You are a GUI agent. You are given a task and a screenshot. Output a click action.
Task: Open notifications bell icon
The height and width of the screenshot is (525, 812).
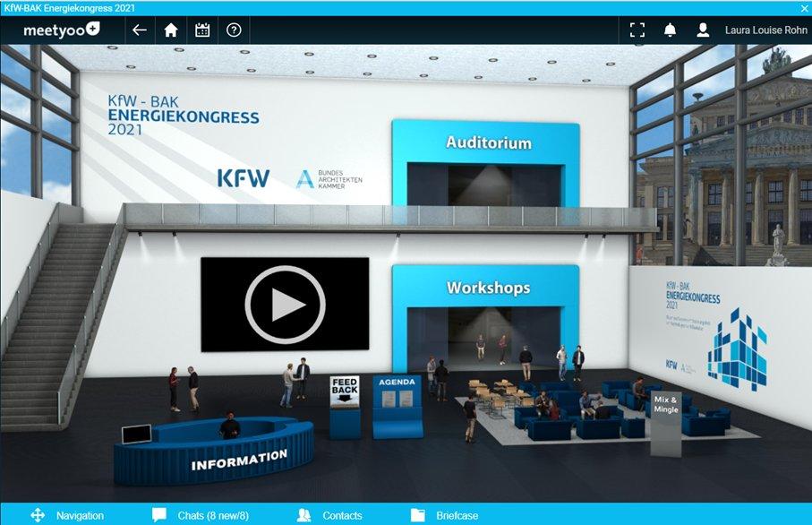click(671, 30)
